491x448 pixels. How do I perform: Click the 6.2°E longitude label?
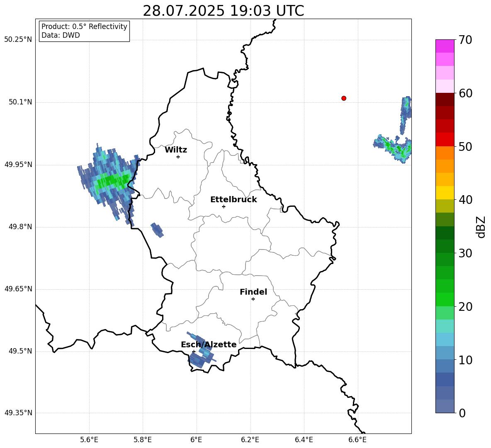click(250, 440)
